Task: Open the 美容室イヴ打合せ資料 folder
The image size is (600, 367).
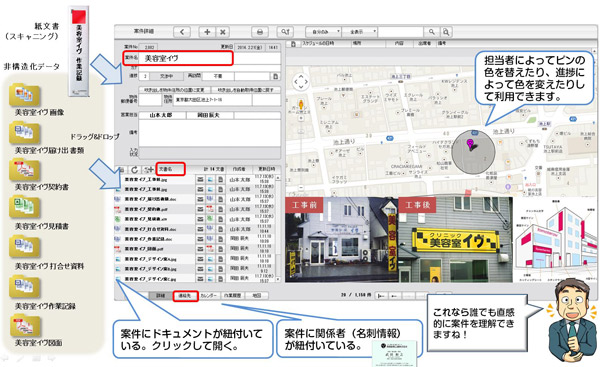Action: [x=24, y=247]
